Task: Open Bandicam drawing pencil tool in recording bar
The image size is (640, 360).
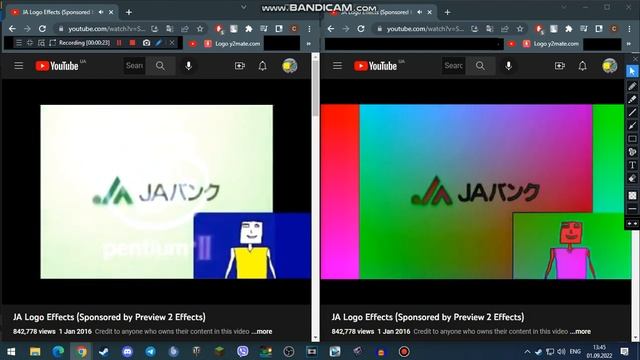Action: click(x=159, y=42)
